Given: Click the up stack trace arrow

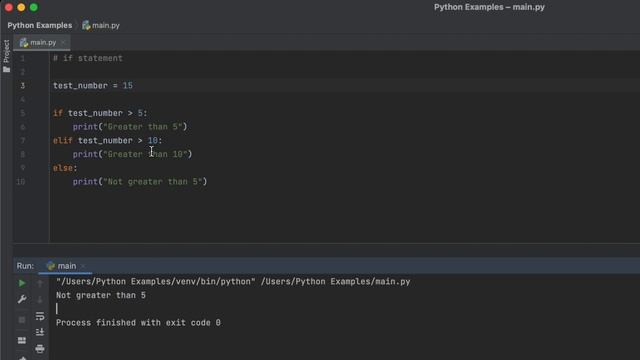Looking at the screenshot, I should tap(40, 283).
